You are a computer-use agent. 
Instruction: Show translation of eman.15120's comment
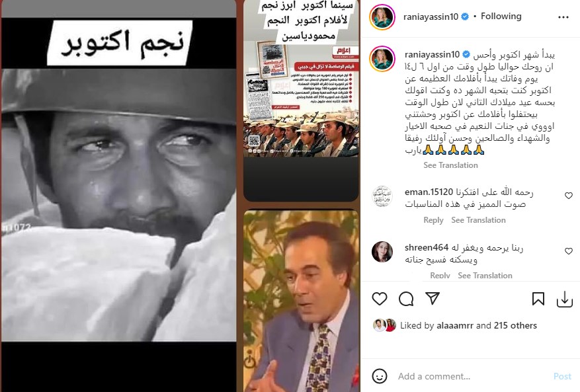pyautogui.click(x=478, y=220)
